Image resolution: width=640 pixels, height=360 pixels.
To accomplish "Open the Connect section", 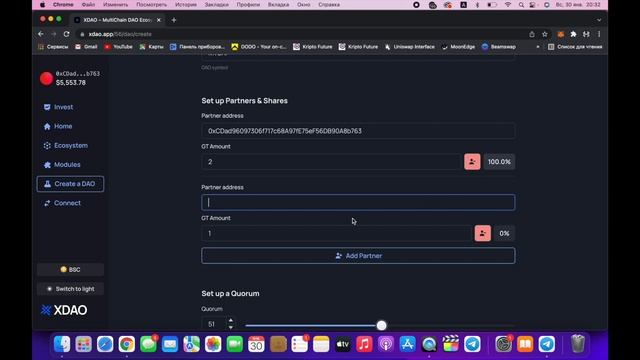I will [62, 203].
